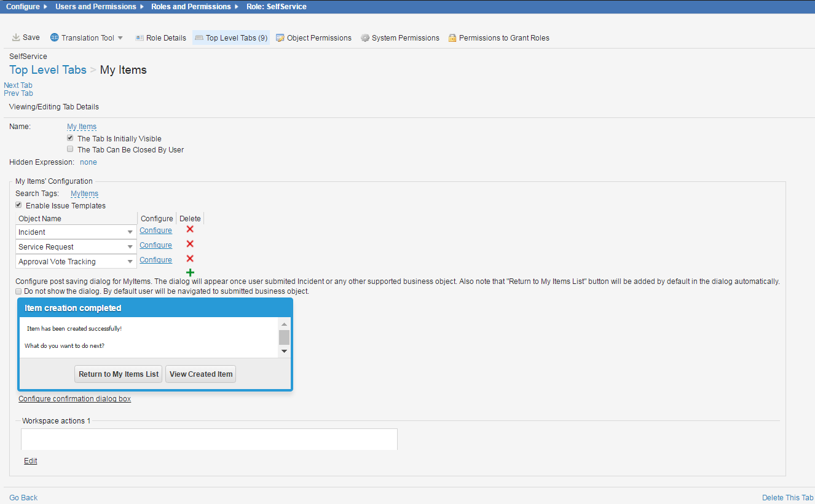815x504 pixels.
Task: Switch to Top Level Tabs (9) tab
Action: [x=231, y=38]
